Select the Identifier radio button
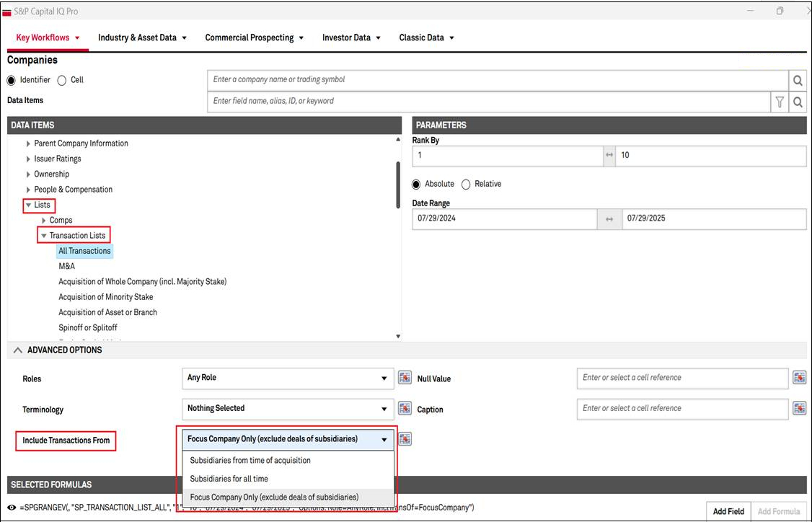812x522 pixels. click(12, 80)
